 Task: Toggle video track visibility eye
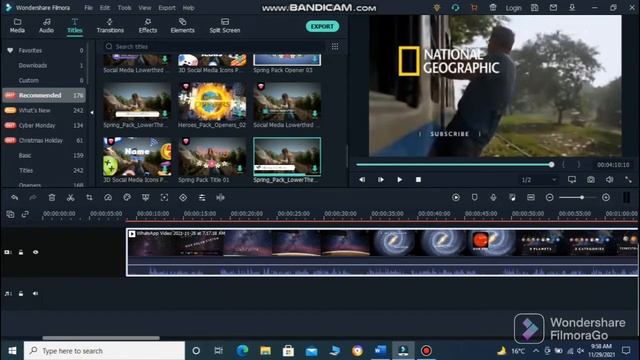[36, 252]
